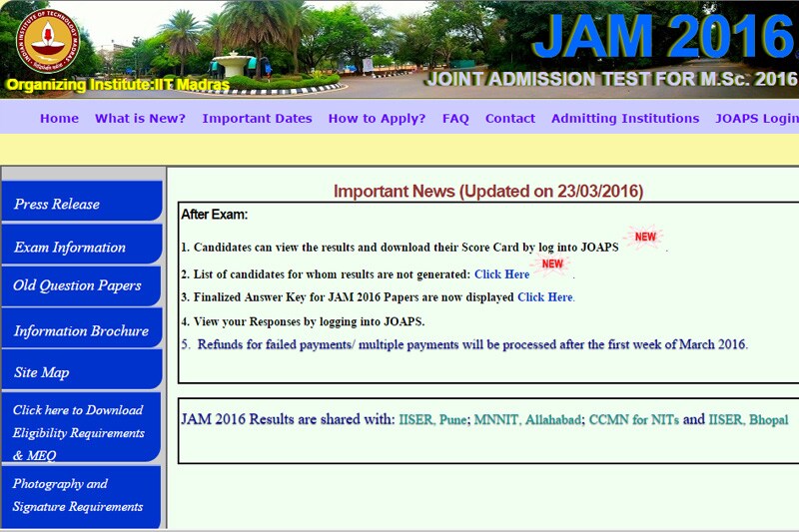View Admitting Institutions page
799x532 pixels.
625,118
